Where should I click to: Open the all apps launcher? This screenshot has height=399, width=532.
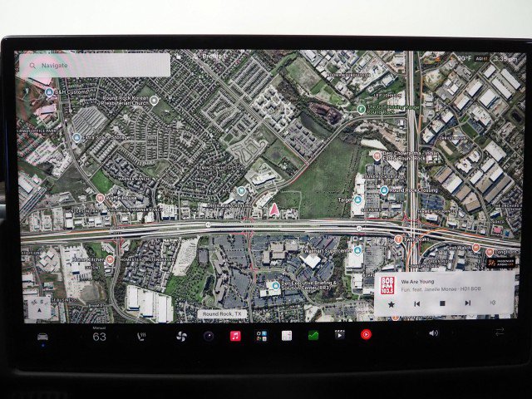tap(261, 336)
